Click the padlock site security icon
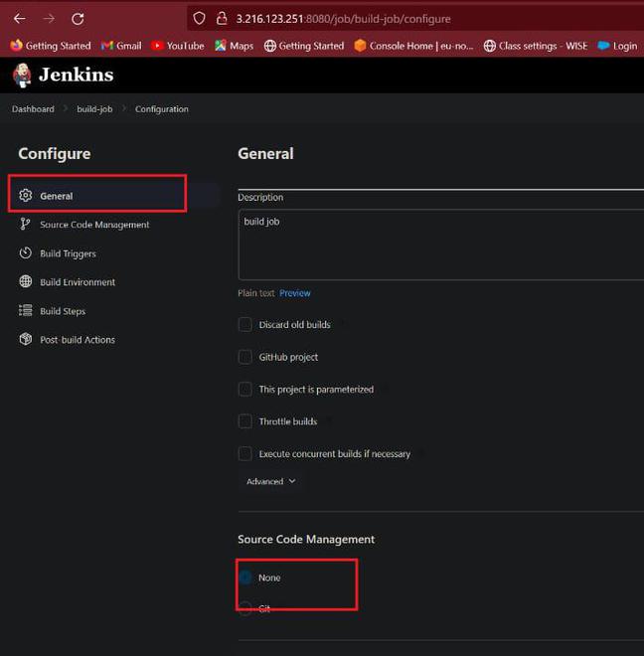 (222, 19)
